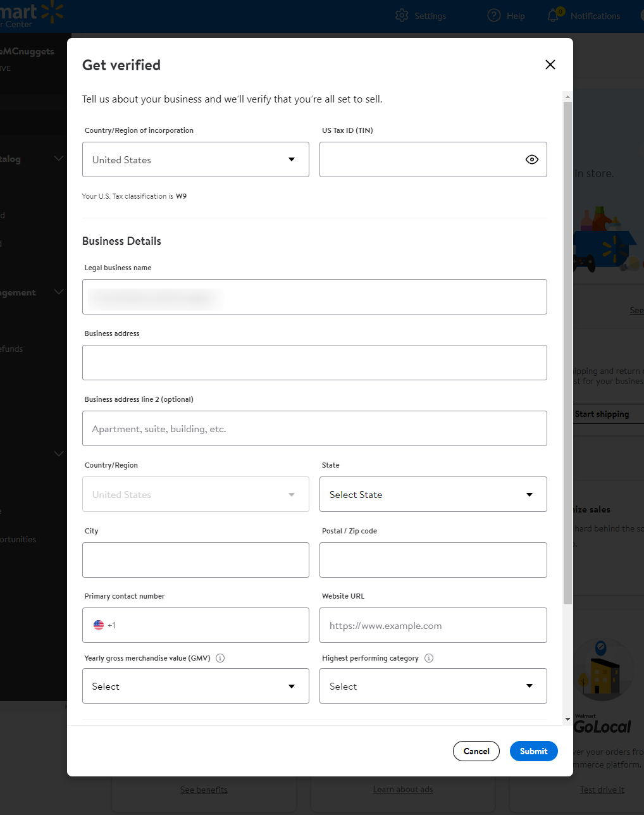
Task: Click the Website URL input field
Action: [433, 625]
